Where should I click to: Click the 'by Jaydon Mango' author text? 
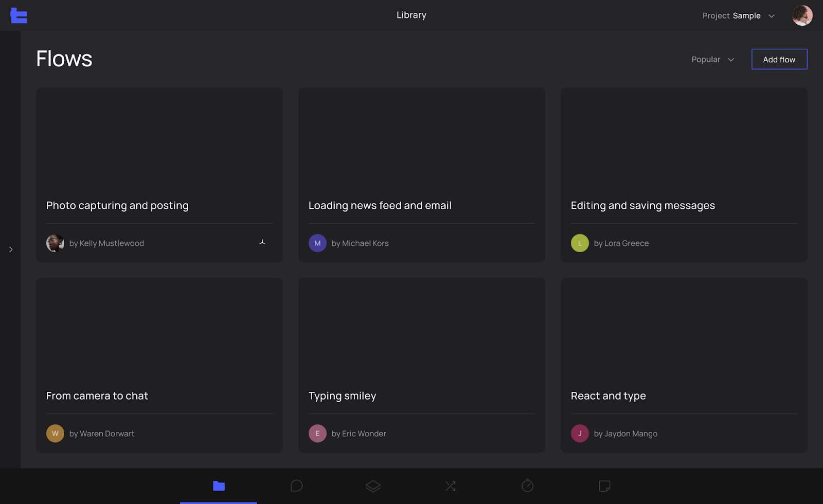tap(625, 434)
